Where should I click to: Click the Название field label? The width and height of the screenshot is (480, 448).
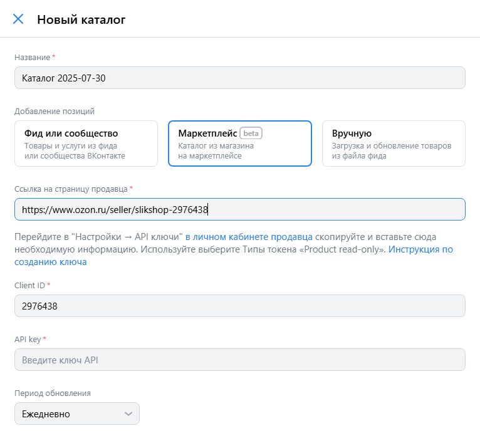(x=32, y=57)
